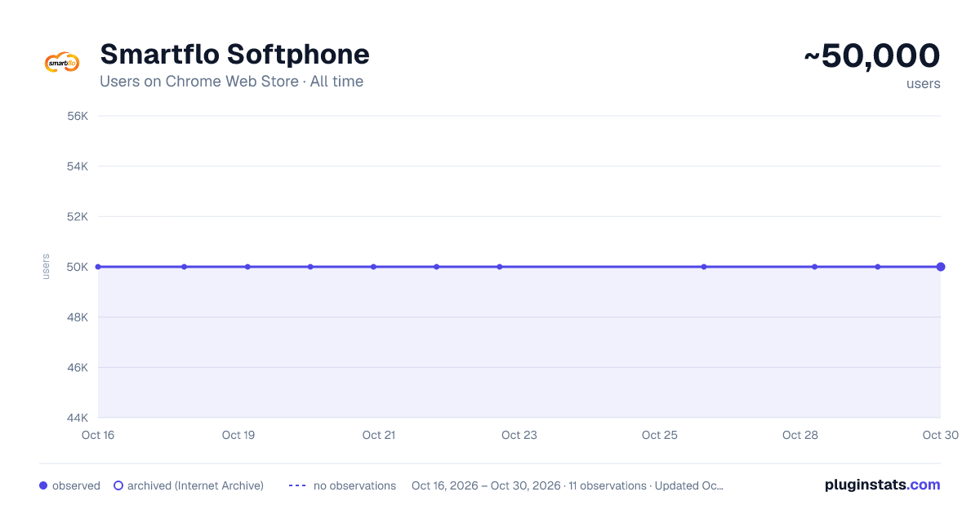Click the Oct 21 x-axis label

point(379,435)
